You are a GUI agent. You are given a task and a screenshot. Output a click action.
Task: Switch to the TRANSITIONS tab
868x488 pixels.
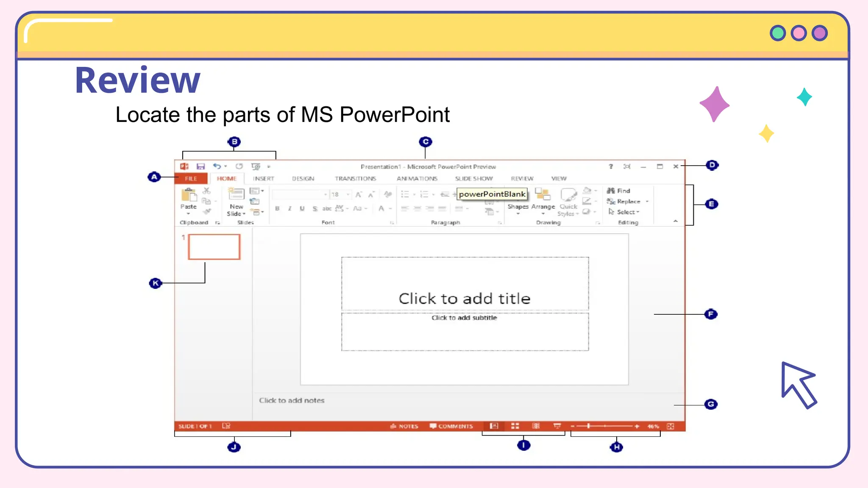pos(355,179)
